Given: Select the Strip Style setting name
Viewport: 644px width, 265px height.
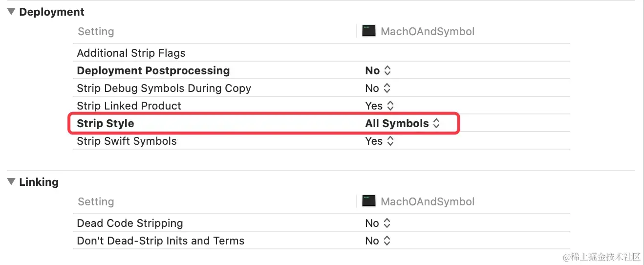Looking at the screenshot, I should (x=106, y=123).
